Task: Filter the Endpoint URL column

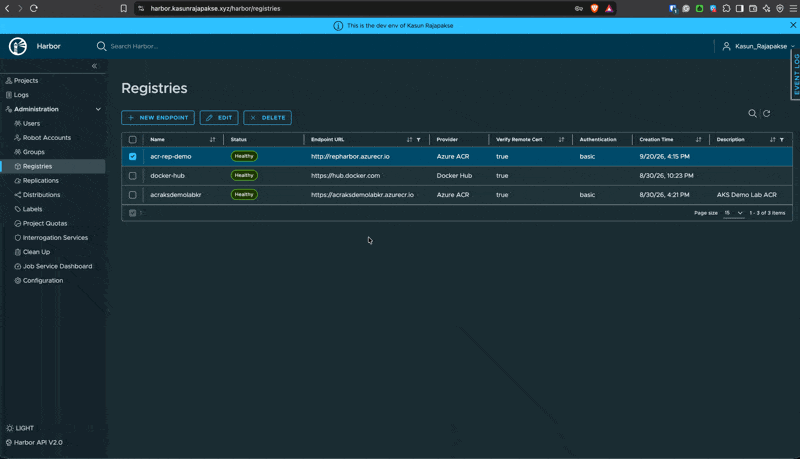Action: click(x=418, y=140)
